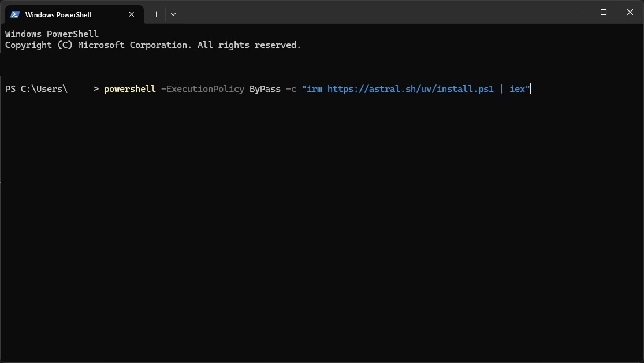Click the 'iex' text in the command

517,89
